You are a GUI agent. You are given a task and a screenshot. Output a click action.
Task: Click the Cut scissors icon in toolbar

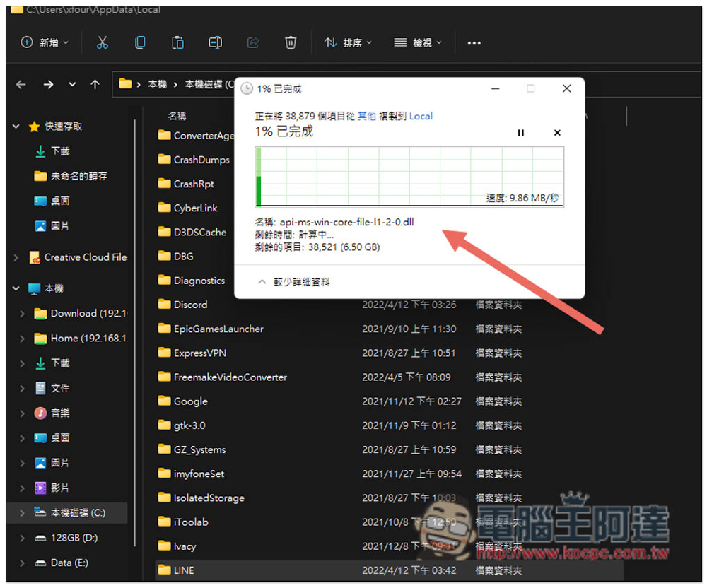103,43
